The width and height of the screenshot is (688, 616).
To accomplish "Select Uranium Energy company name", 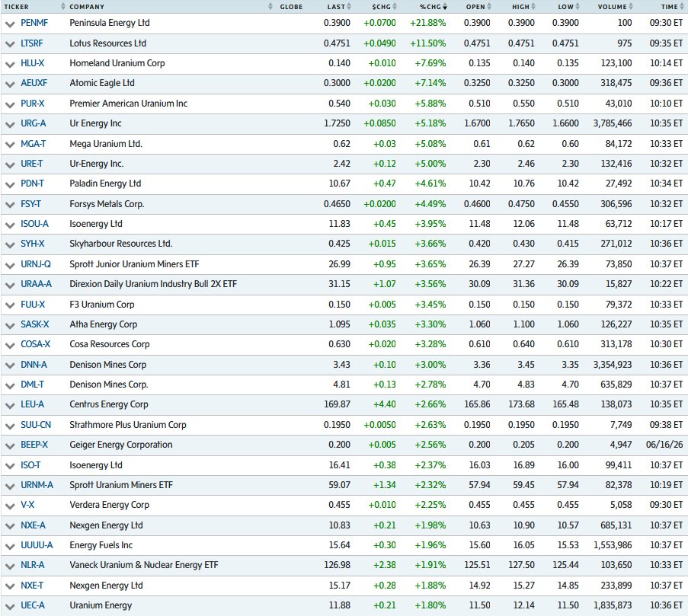I will (x=101, y=605).
